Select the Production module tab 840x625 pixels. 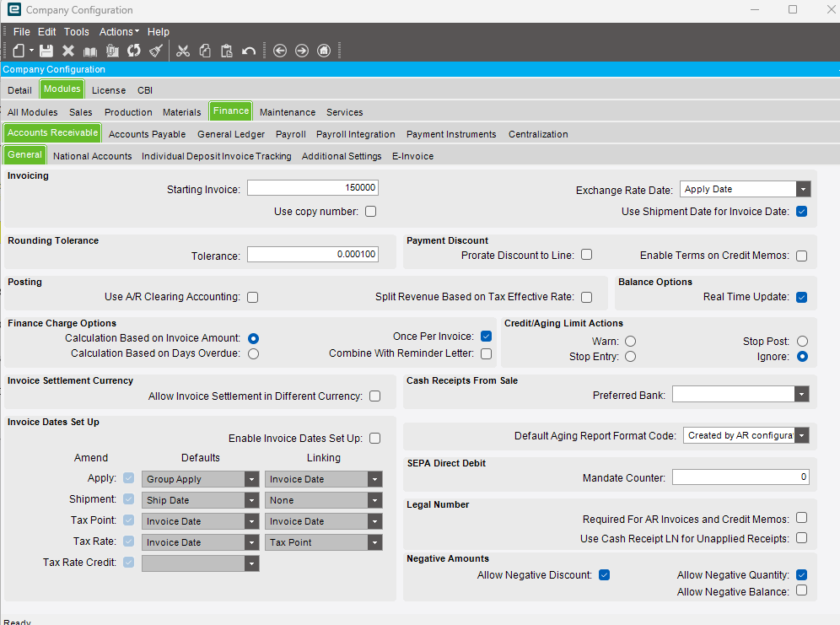pyautogui.click(x=128, y=112)
